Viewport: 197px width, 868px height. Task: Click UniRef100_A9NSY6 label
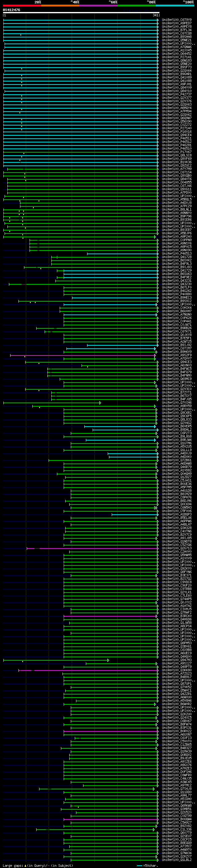point(177,243)
